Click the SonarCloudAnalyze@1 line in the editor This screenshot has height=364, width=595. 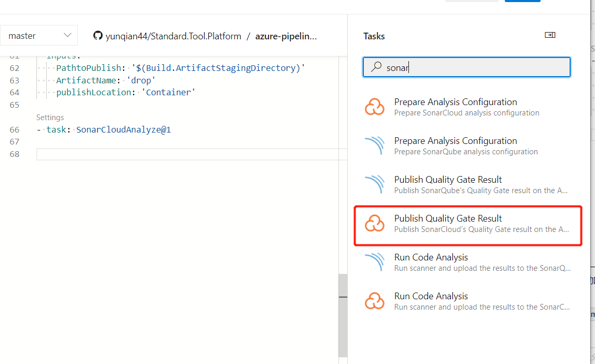click(x=123, y=129)
